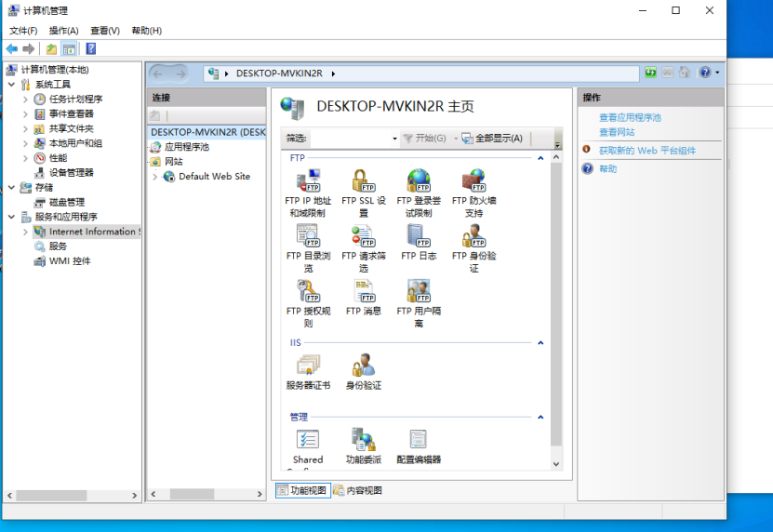Click into the 筛选 filter input field

coord(351,139)
